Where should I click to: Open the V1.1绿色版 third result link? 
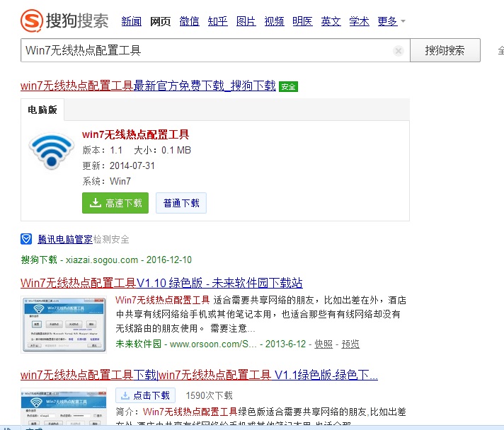coord(199,375)
